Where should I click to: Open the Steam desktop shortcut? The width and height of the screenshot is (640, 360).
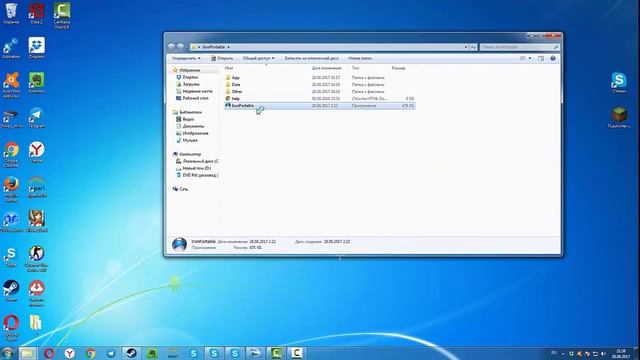(x=11, y=291)
